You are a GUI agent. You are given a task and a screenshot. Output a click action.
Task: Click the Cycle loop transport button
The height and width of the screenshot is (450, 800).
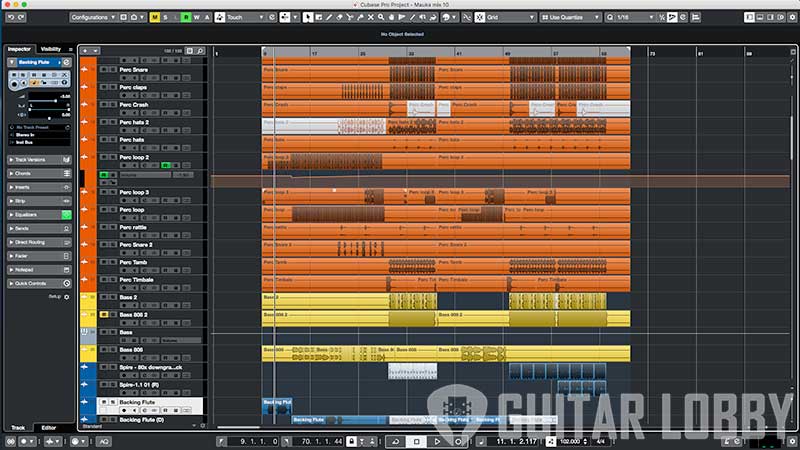click(x=395, y=441)
